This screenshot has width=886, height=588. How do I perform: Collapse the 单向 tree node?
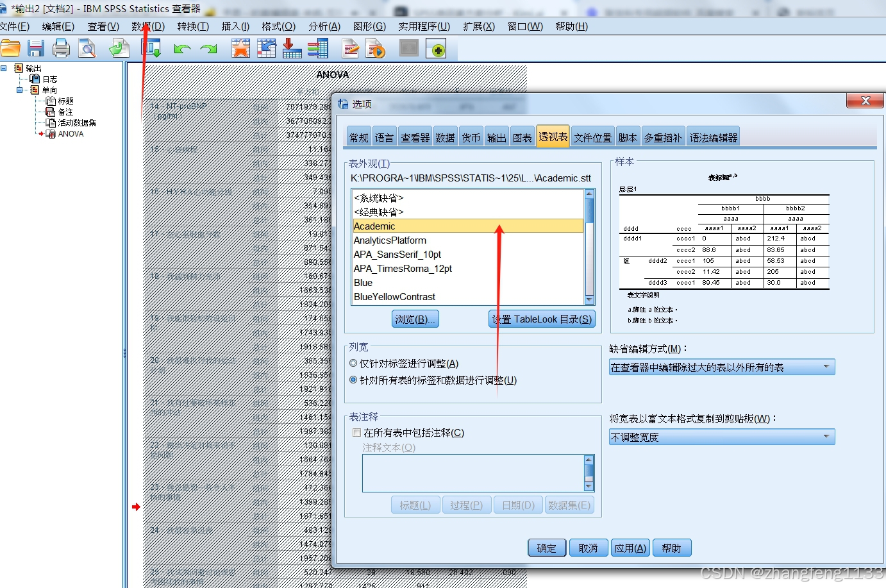[19, 90]
